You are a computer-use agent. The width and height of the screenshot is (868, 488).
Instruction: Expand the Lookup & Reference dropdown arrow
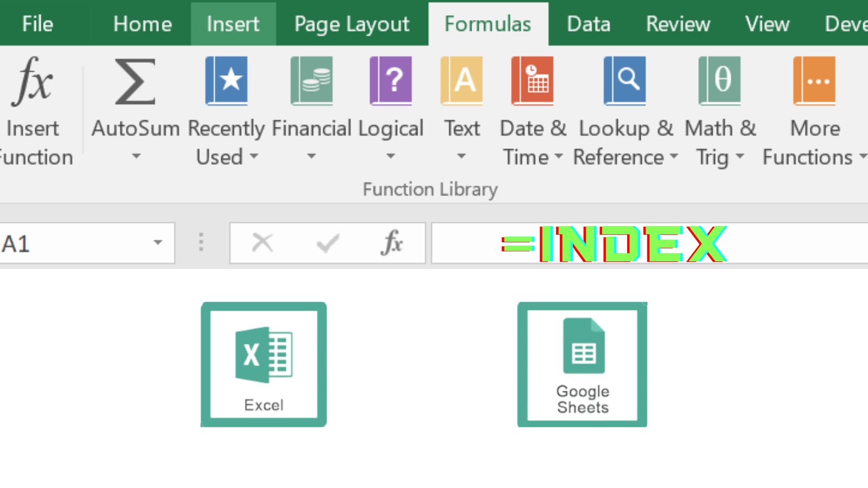pyautogui.click(x=674, y=156)
